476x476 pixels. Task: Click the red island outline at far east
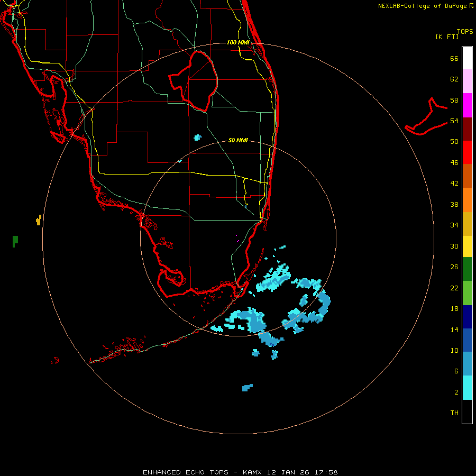pos(426,117)
